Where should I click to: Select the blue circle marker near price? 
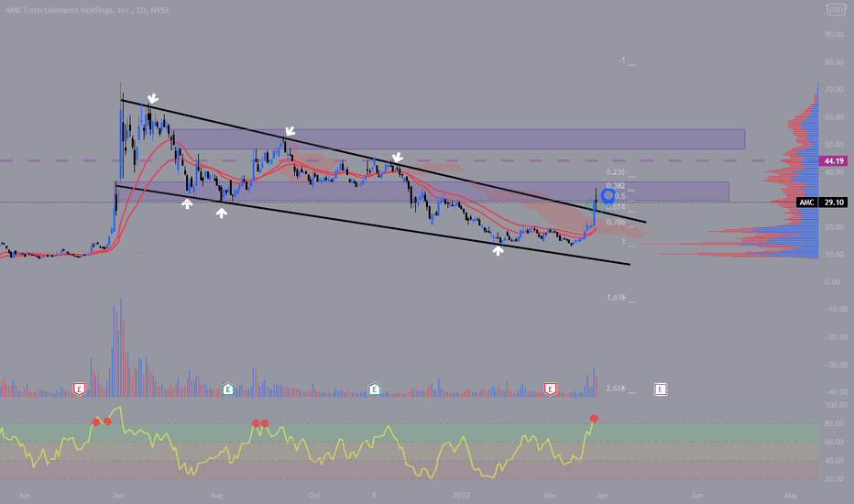pyautogui.click(x=608, y=195)
